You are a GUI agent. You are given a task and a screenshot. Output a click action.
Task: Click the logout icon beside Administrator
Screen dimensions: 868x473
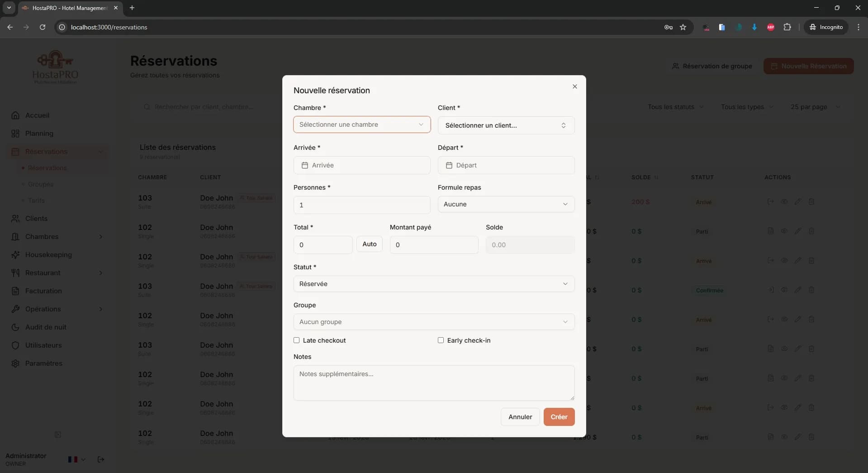coord(101,459)
